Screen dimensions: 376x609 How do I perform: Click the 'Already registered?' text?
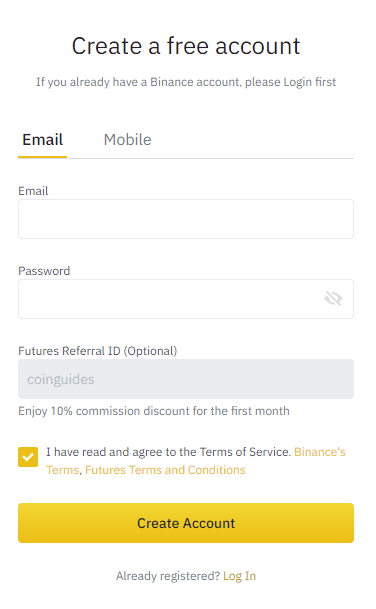168,576
